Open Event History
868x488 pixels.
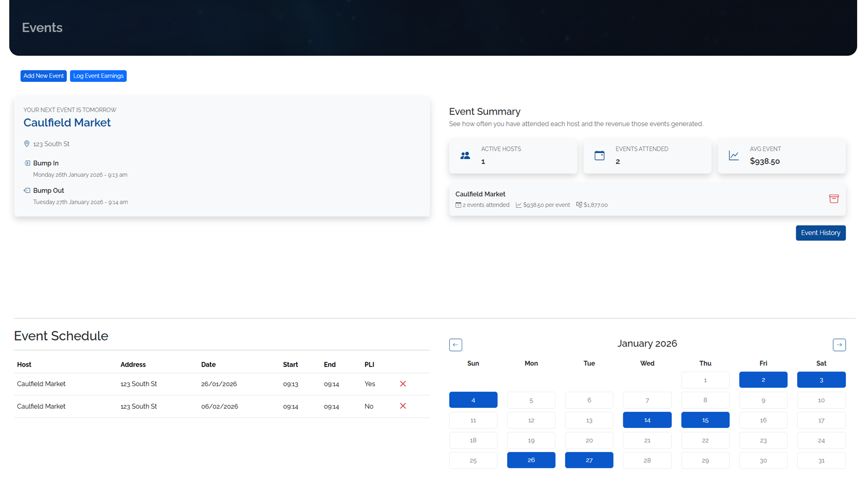point(820,233)
